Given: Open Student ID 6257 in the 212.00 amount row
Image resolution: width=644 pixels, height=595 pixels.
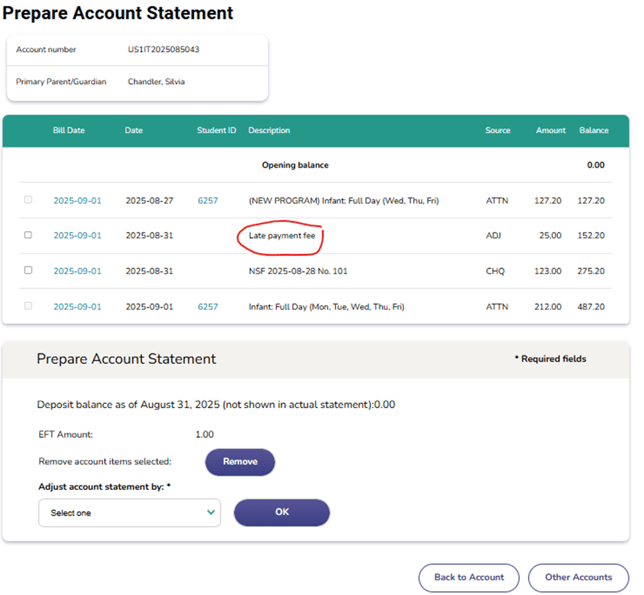Looking at the screenshot, I should tap(207, 307).
